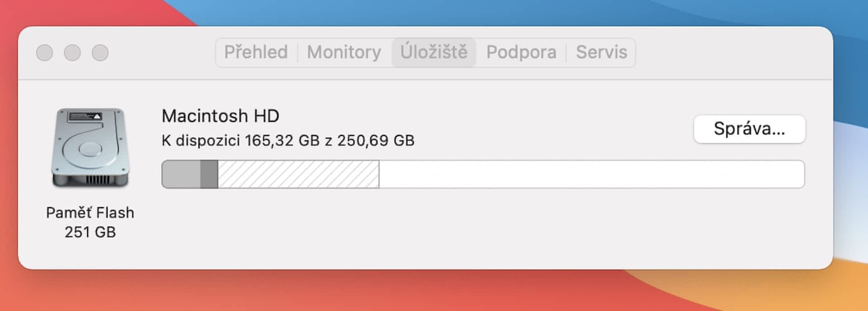The height and width of the screenshot is (311, 868).
Task: Click the dark gray storage bar segment
Action: pos(209,174)
